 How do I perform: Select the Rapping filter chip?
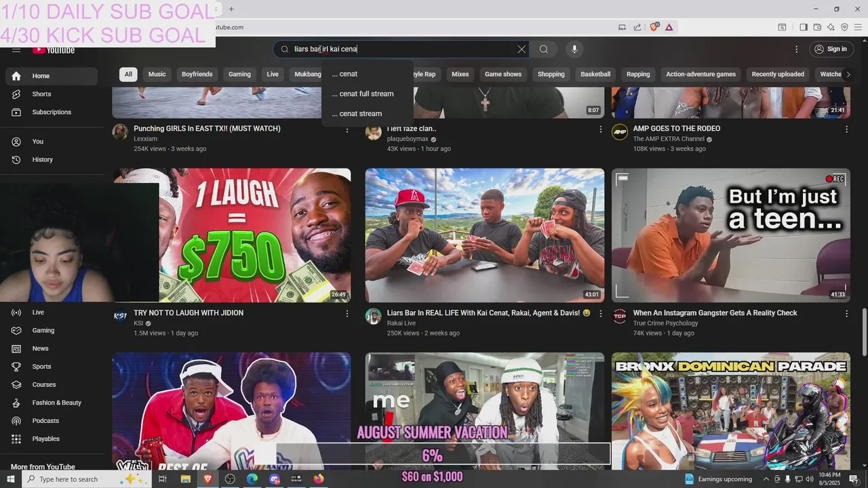(638, 75)
